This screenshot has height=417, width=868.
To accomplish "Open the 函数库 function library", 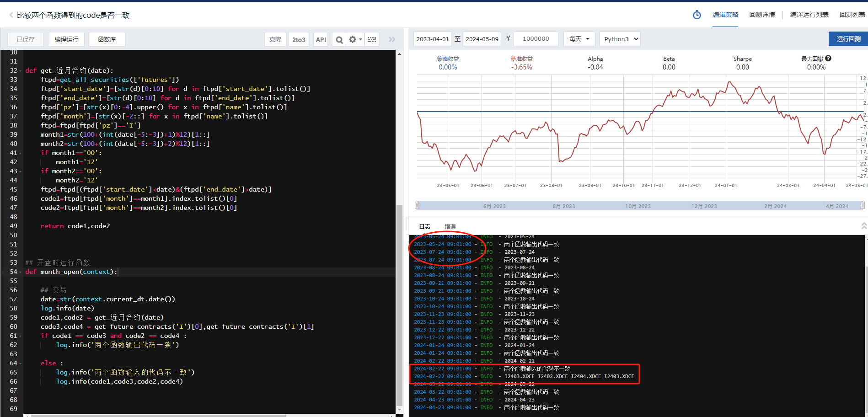I will [107, 39].
